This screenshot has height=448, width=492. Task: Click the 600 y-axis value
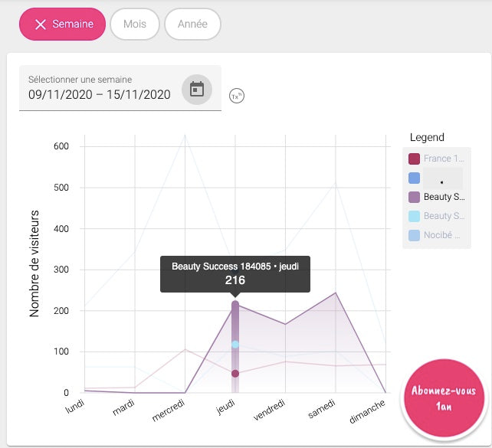tap(61, 146)
